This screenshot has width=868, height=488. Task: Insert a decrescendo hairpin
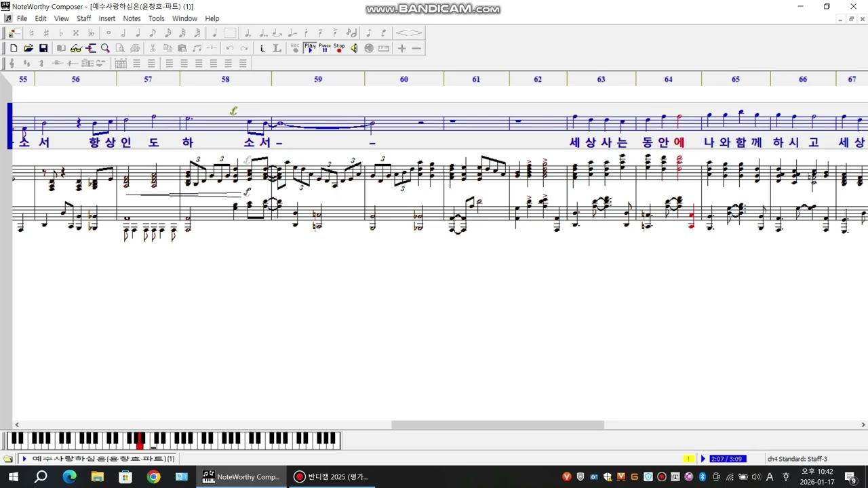pyautogui.click(x=416, y=33)
